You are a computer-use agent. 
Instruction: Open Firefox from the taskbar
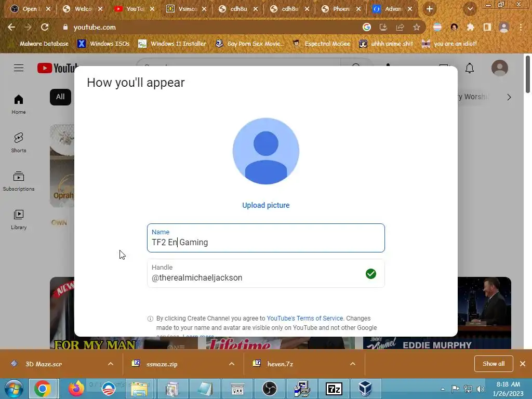[76, 389]
